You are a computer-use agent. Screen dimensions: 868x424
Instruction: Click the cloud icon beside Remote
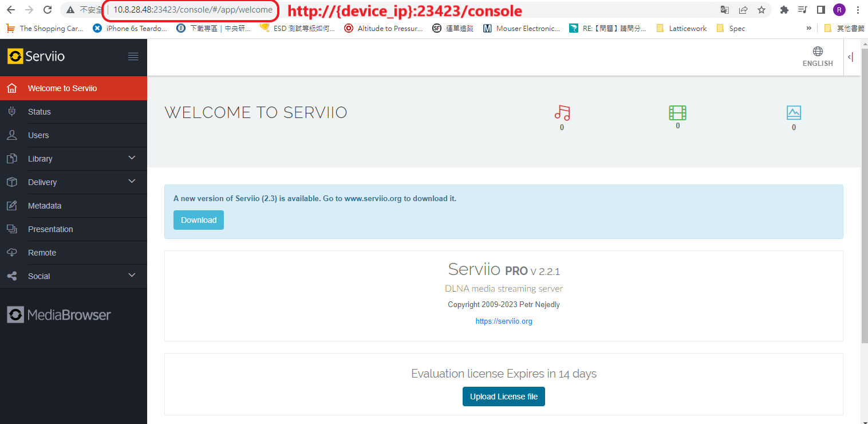(x=12, y=253)
